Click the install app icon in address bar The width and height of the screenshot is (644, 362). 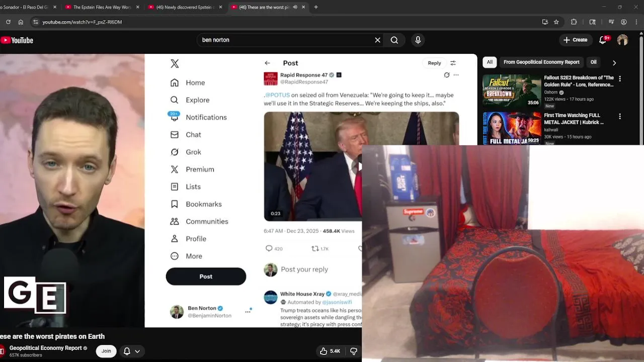point(545,22)
